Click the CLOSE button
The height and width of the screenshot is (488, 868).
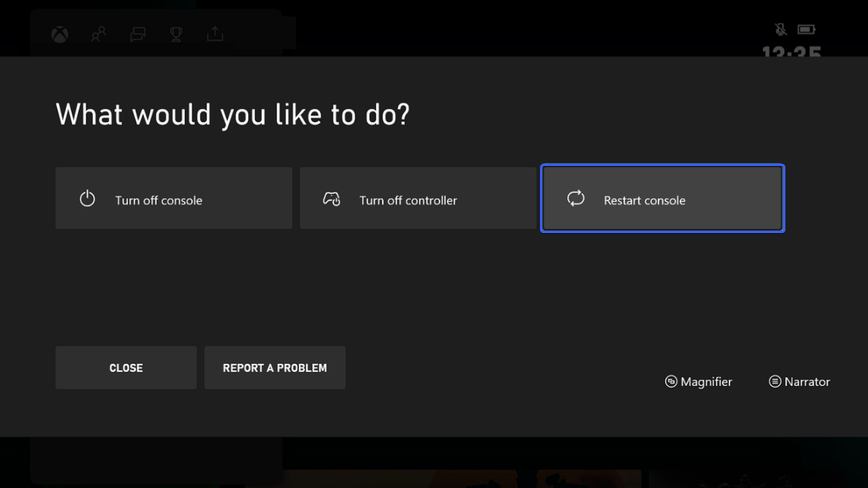coord(125,367)
